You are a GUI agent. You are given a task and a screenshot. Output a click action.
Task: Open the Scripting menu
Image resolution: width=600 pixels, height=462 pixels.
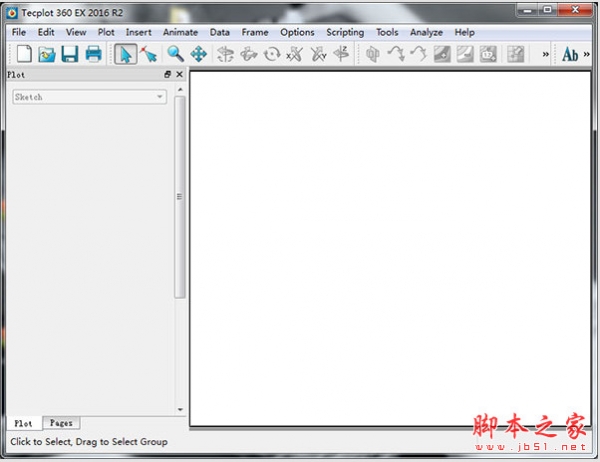point(345,32)
